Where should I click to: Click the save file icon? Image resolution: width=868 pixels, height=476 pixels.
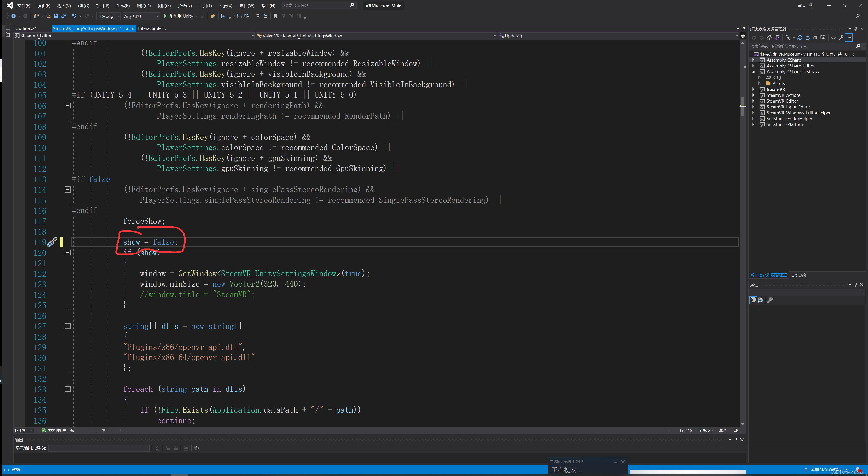pyautogui.click(x=56, y=16)
